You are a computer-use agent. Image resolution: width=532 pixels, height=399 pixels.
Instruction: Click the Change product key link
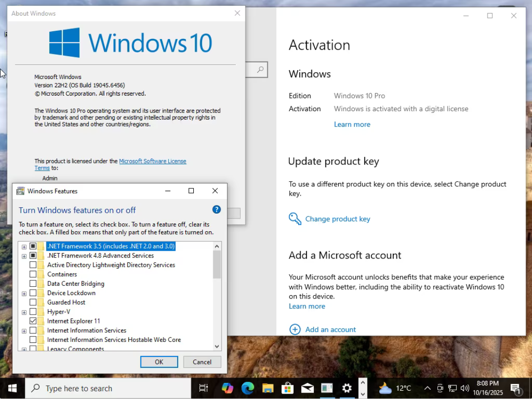coord(337,219)
